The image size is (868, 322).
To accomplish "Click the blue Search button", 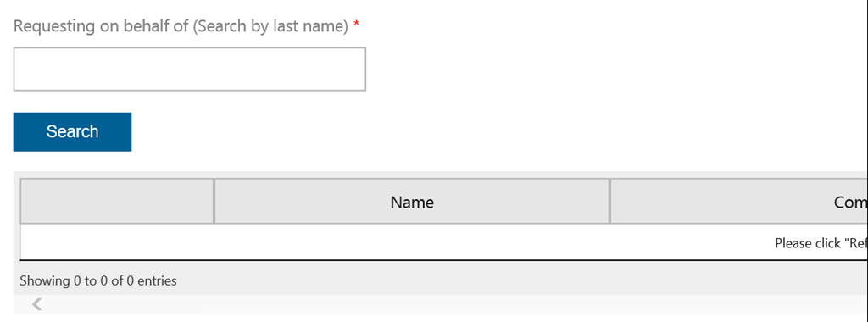I will point(73,131).
